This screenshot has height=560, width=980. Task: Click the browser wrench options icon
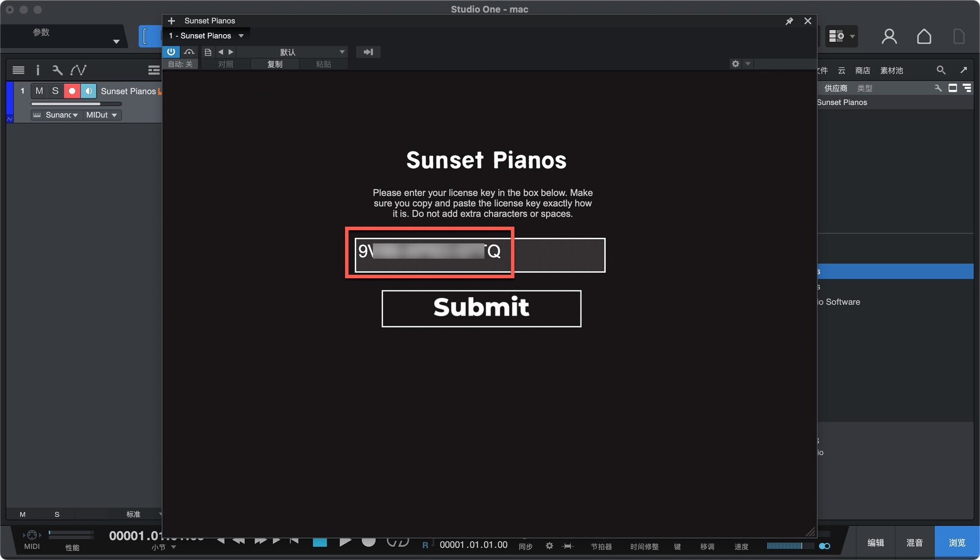tap(938, 88)
